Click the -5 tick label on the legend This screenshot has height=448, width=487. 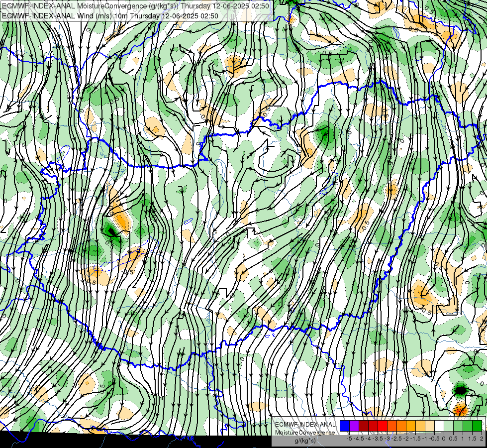(x=349, y=439)
